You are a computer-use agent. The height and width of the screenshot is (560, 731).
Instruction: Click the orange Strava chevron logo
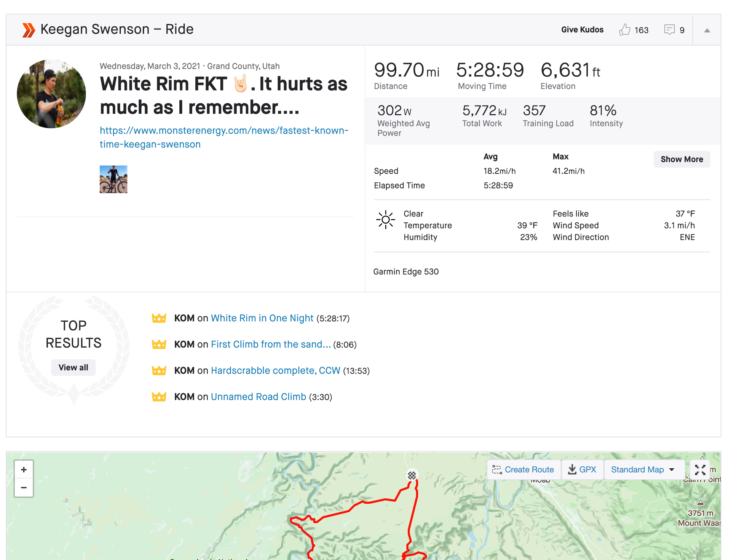28,30
